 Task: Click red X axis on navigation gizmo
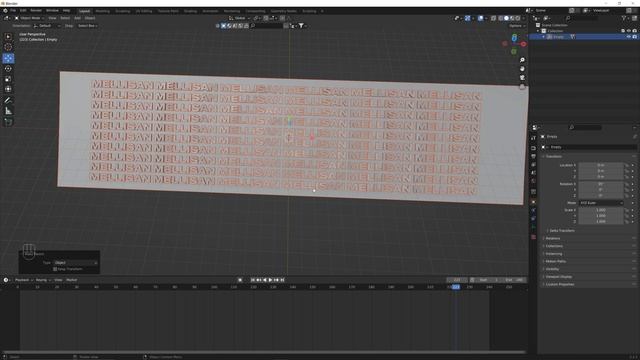coord(523,44)
